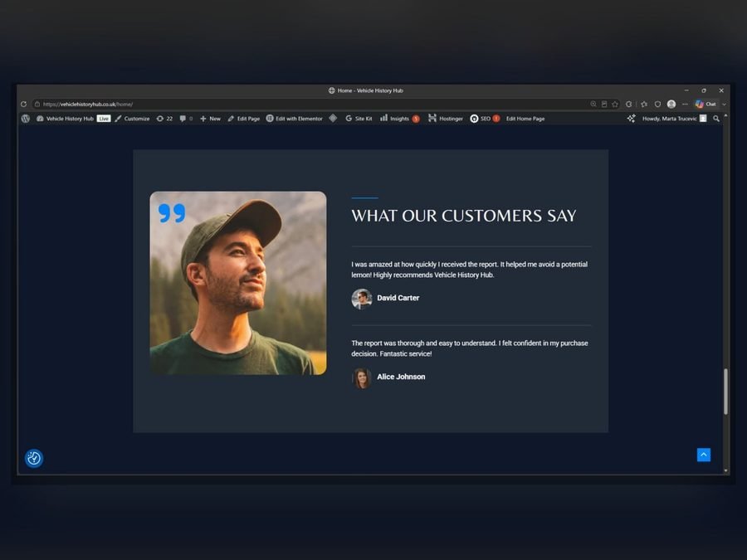Click the back-to-top arrow button
The width and height of the screenshot is (747, 560).
pos(704,455)
